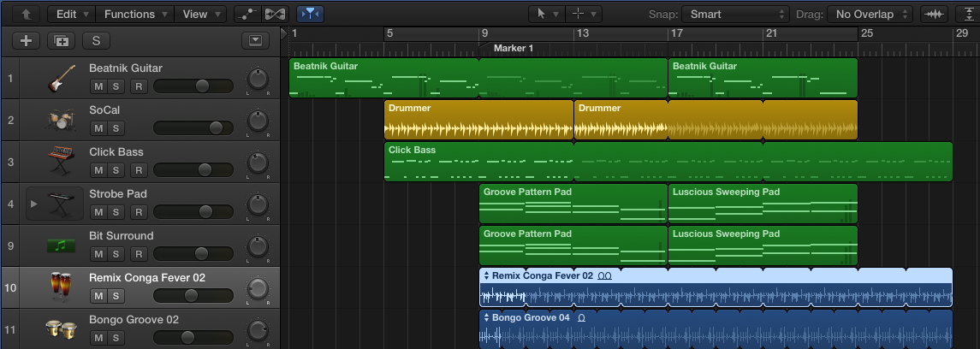The width and height of the screenshot is (980, 349).
Task: Click bar 25 on the ruler
Action: point(865,33)
